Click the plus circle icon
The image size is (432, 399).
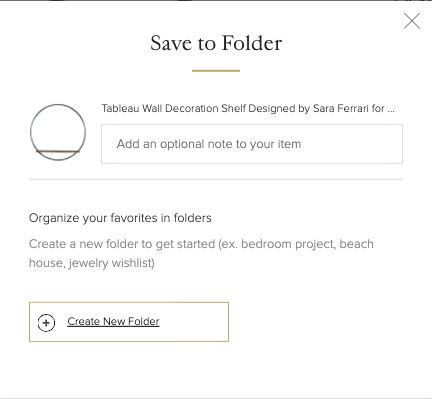pyautogui.click(x=46, y=323)
